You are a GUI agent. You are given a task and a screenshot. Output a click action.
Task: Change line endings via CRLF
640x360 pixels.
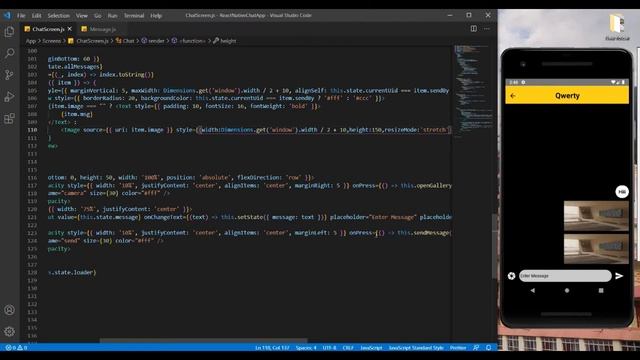[348, 348]
